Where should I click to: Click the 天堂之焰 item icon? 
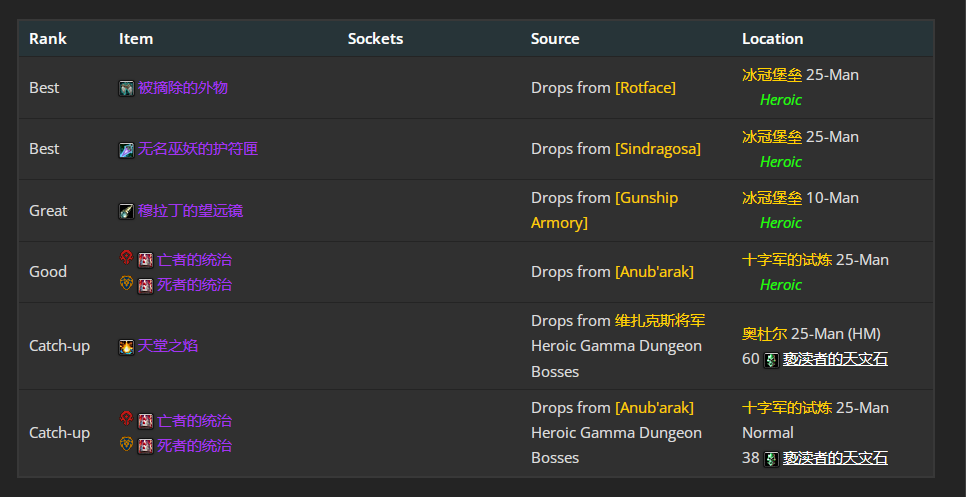[x=126, y=346]
